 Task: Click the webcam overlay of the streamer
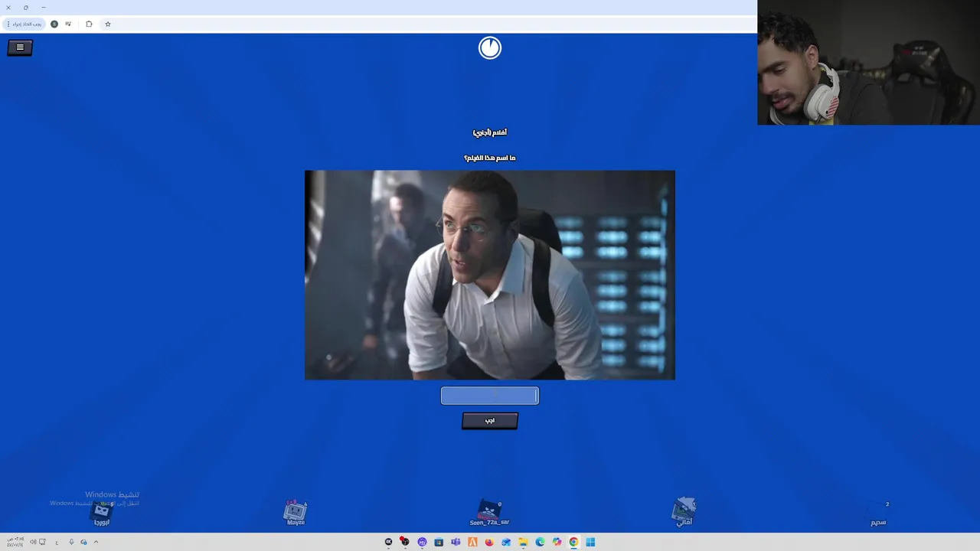(868, 62)
